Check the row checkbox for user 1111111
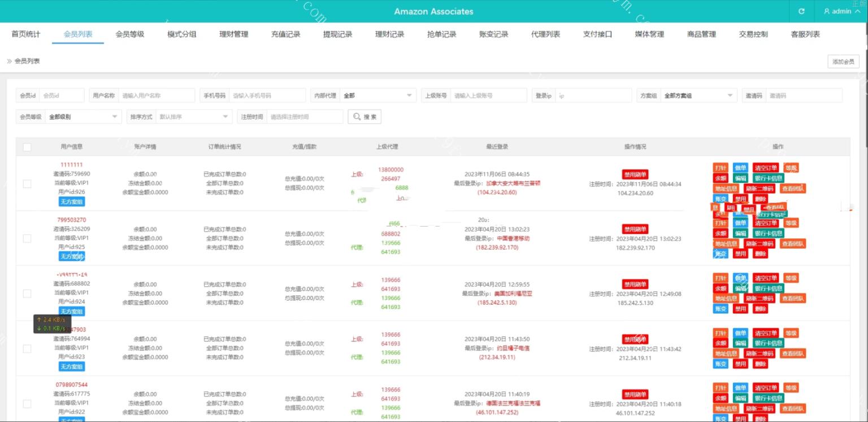This screenshot has height=422, width=868. pyautogui.click(x=27, y=184)
